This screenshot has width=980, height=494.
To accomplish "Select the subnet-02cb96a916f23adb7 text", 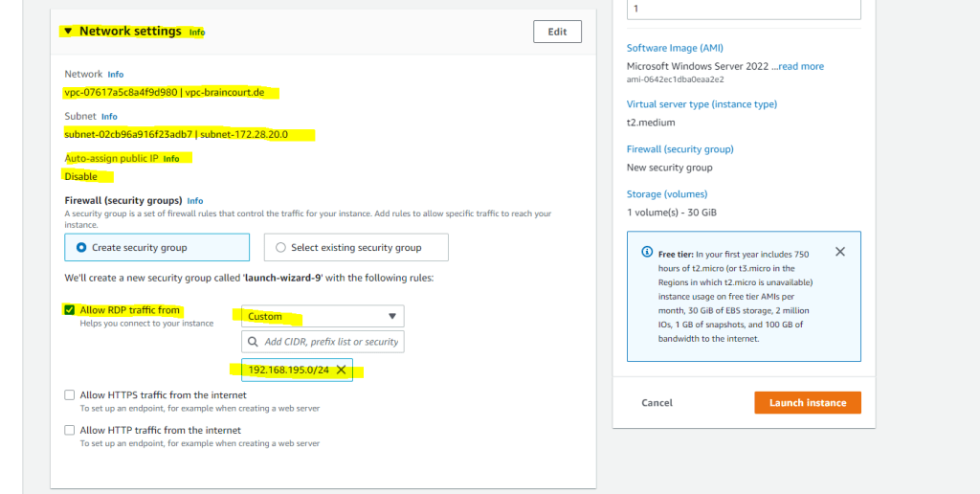I will point(128,134).
